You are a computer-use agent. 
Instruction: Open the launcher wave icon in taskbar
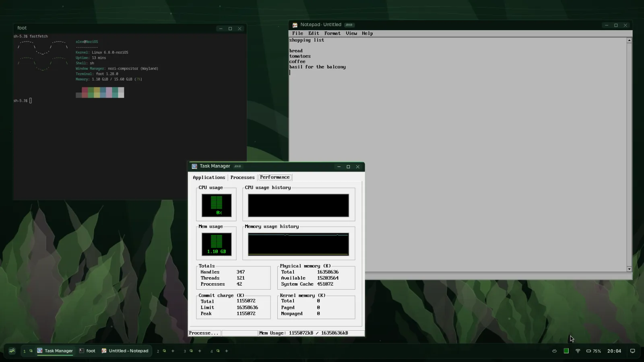pos(12,351)
